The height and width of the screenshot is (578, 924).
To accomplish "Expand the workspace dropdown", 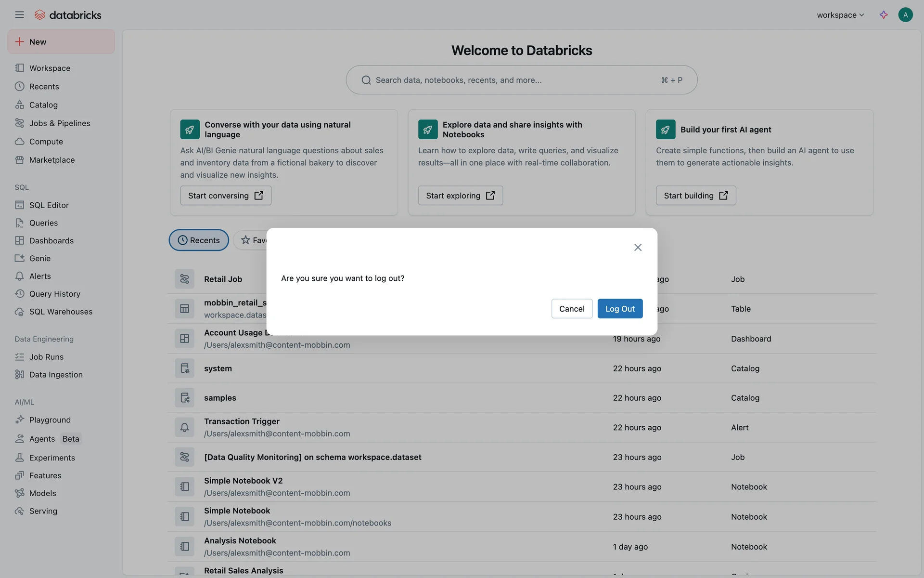I will point(840,15).
